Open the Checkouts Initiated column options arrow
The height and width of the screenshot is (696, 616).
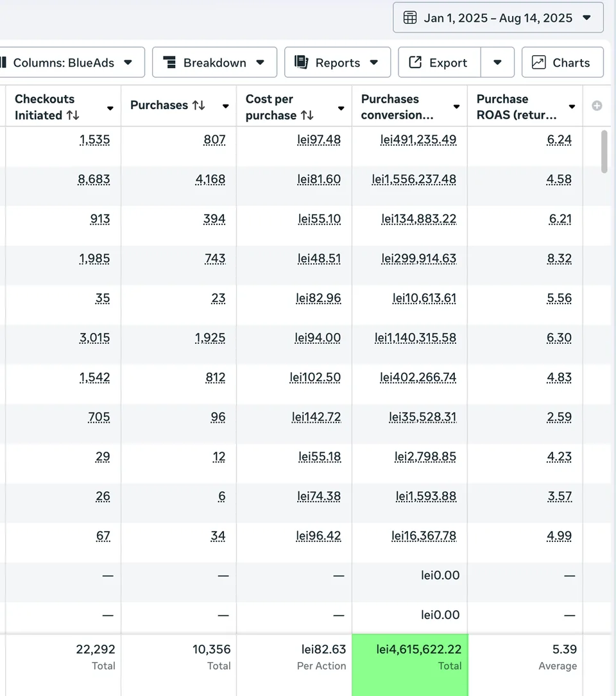pyautogui.click(x=110, y=108)
